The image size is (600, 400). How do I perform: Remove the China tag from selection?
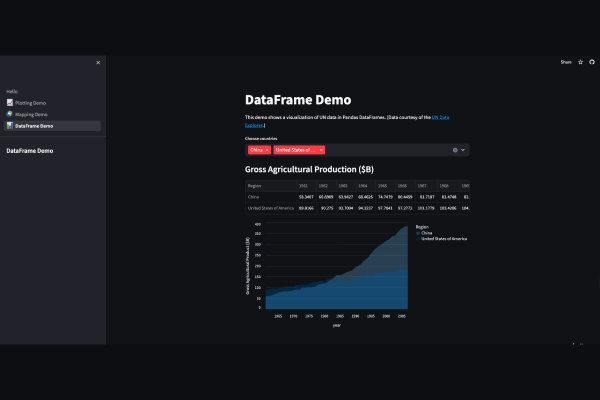tap(267, 150)
